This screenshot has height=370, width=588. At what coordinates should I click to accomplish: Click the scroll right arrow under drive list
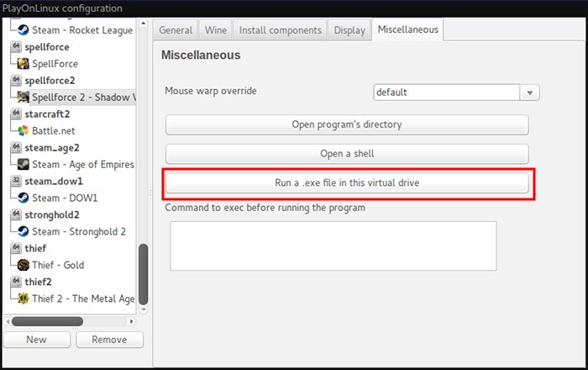(131, 321)
